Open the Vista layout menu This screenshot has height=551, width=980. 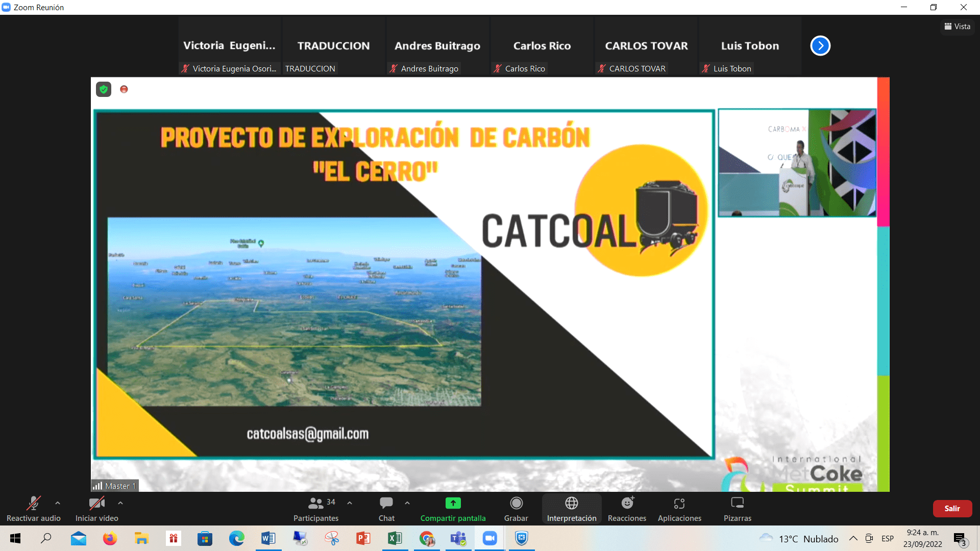coord(957,27)
